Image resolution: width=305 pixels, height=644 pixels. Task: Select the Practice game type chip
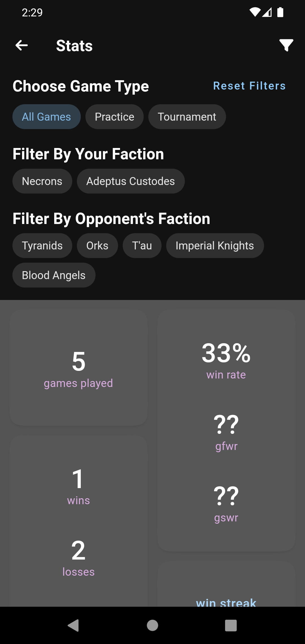click(x=114, y=117)
